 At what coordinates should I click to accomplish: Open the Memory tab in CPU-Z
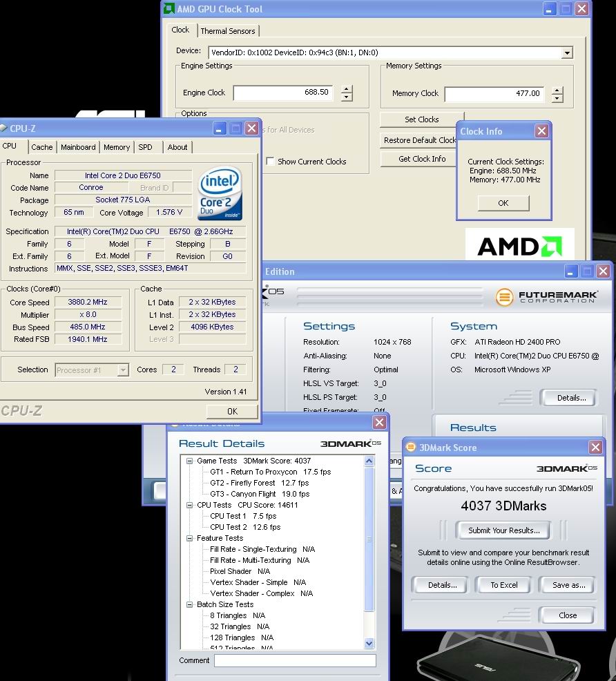[x=117, y=147]
